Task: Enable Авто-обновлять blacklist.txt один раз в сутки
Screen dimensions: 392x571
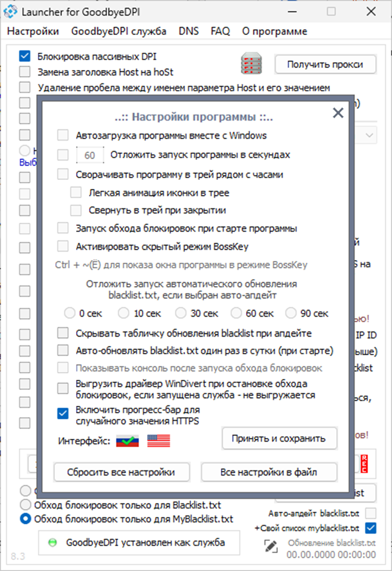Action: pos(63,350)
